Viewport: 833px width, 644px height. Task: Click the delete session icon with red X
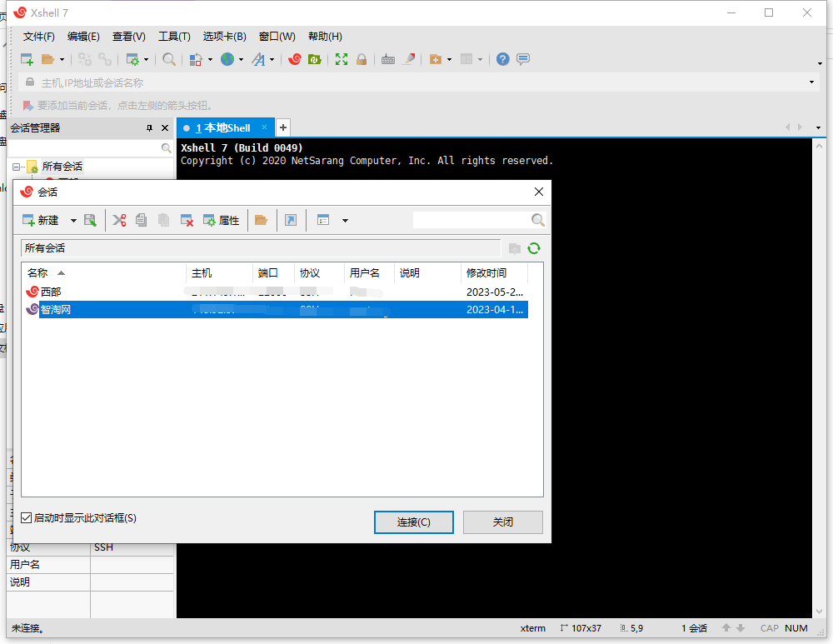[x=187, y=220]
